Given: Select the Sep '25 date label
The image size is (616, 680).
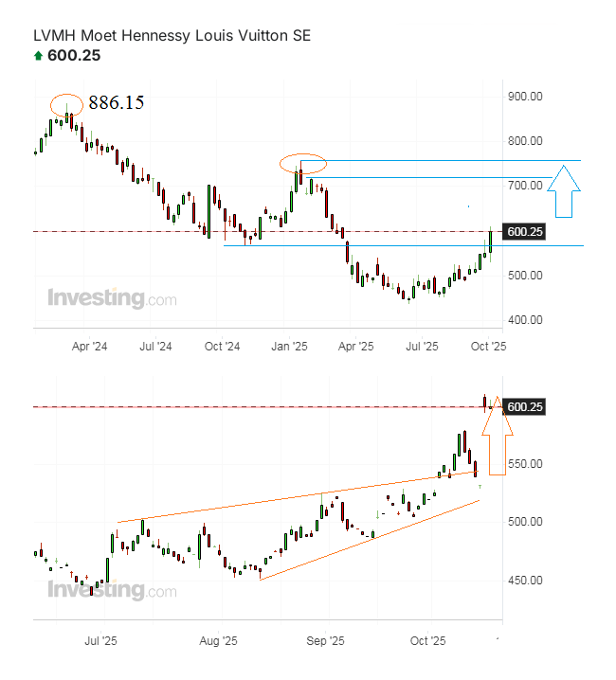Looking at the screenshot, I should pos(325,641).
